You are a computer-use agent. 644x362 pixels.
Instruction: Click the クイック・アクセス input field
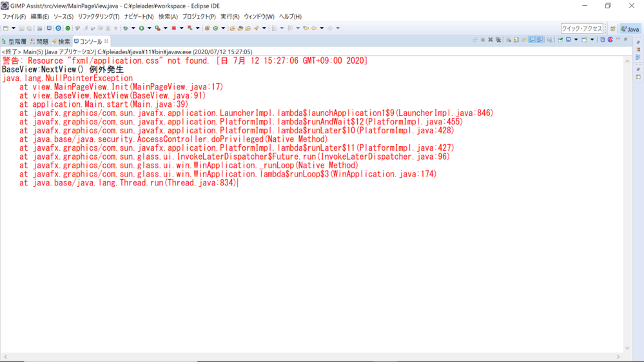point(582,29)
